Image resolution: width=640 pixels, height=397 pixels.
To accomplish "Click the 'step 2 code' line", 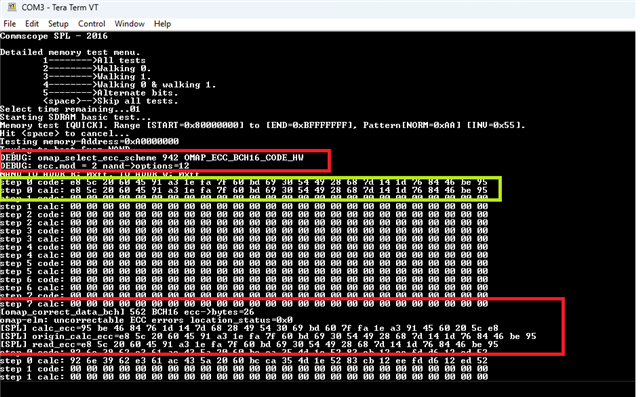I will coord(244,215).
